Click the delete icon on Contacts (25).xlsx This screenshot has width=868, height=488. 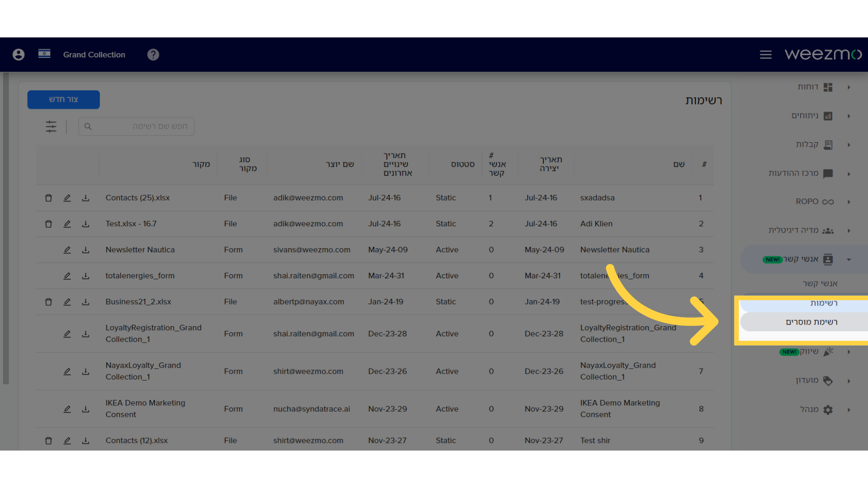(48, 197)
